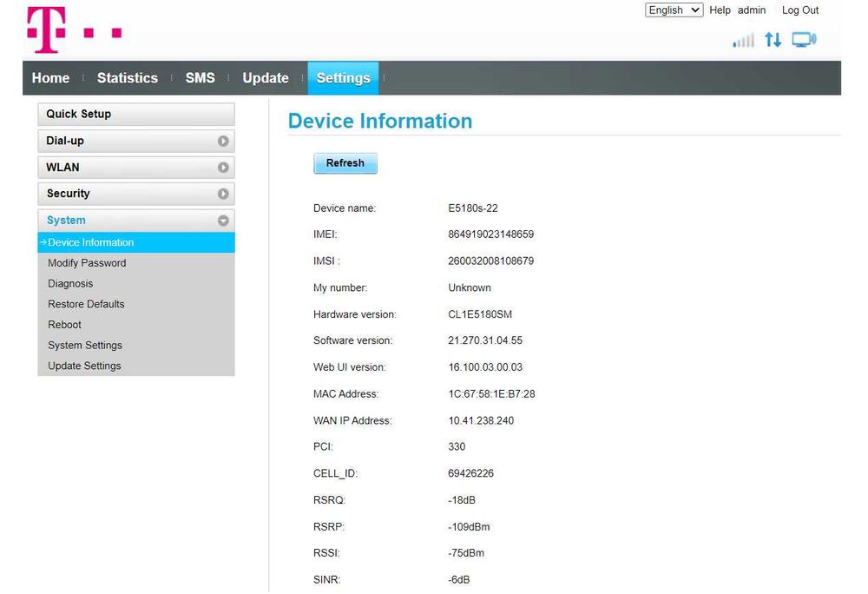This screenshot has width=868, height=594.
Task: Click RSRP value -109dBm
Action: point(469,526)
